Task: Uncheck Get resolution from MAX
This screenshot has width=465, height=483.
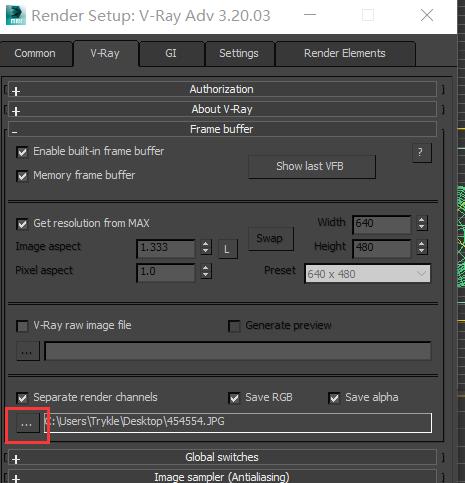Action: pyautogui.click(x=22, y=224)
